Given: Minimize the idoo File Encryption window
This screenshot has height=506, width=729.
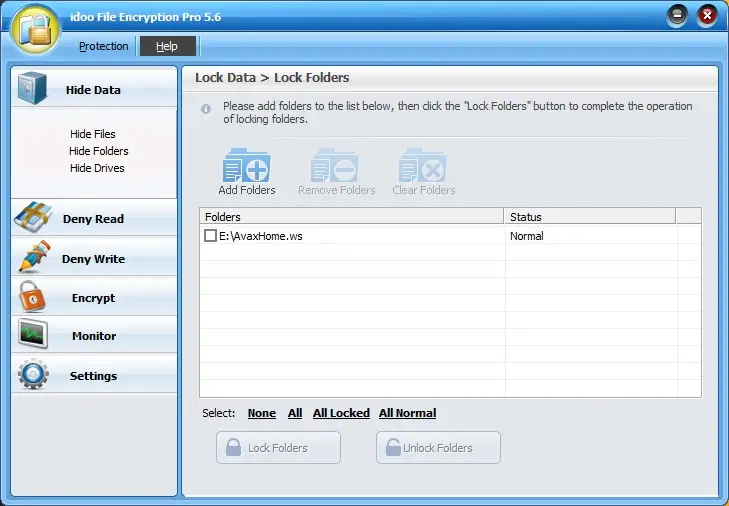Looking at the screenshot, I should point(677,16).
